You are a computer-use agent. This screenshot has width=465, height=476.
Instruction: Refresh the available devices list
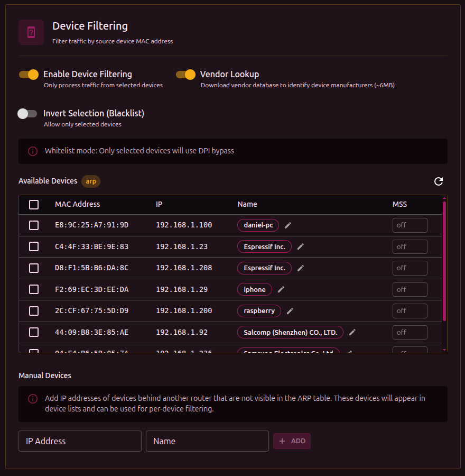pyautogui.click(x=438, y=181)
